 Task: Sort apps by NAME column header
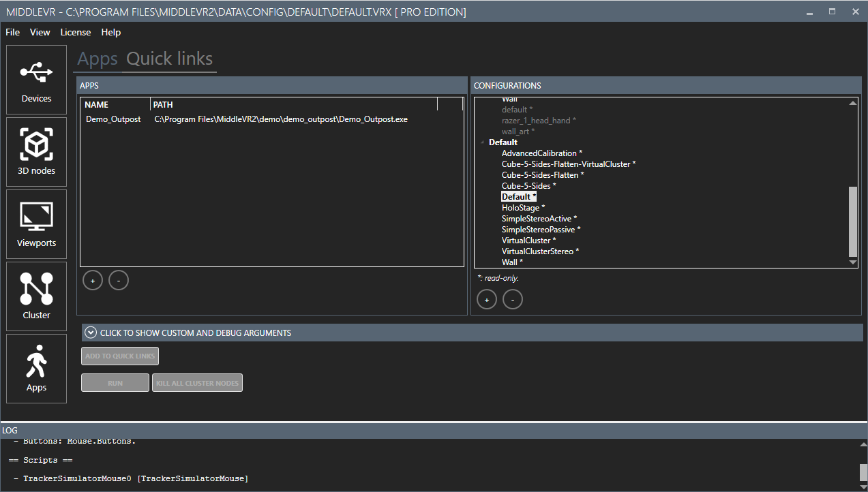point(116,104)
